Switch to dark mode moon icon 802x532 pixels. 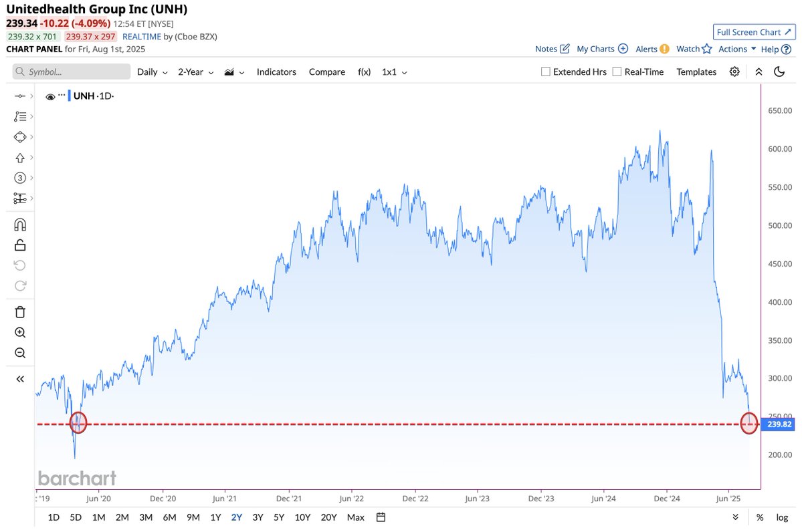tap(779, 72)
